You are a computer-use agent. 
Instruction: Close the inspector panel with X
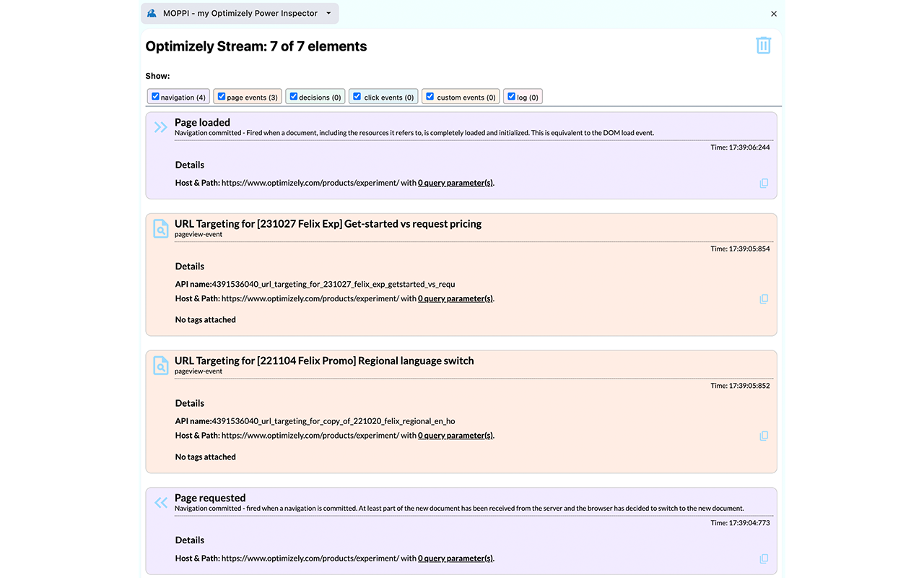(774, 14)
